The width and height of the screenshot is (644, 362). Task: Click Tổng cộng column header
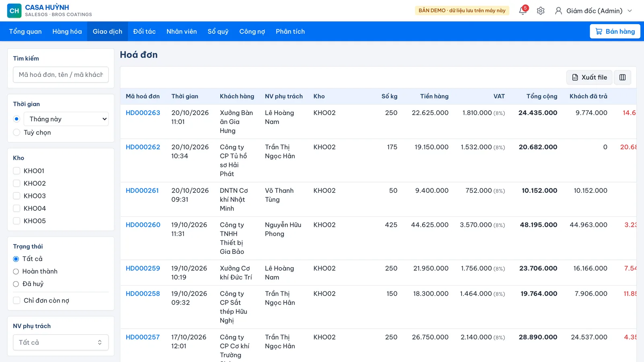542,97
